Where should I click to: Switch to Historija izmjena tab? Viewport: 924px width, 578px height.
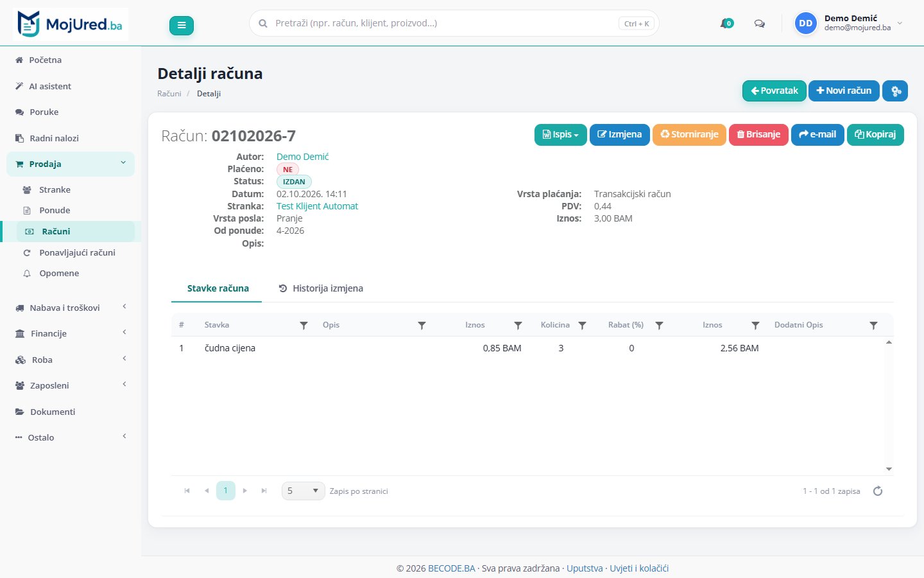[x=321, y=288]
